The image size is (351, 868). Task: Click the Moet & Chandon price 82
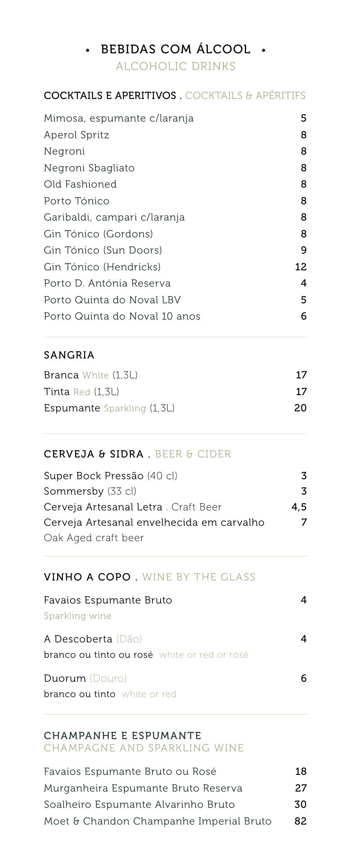[x=300, y=821]
